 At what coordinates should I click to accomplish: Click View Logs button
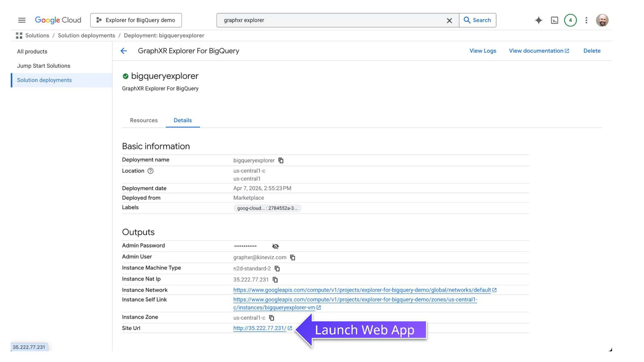click(x=482, y=51)
